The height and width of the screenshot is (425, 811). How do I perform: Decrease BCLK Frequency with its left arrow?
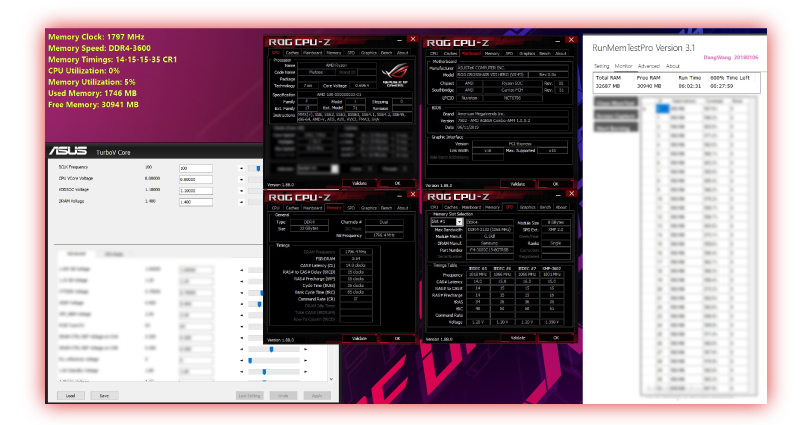pos(241,168)
